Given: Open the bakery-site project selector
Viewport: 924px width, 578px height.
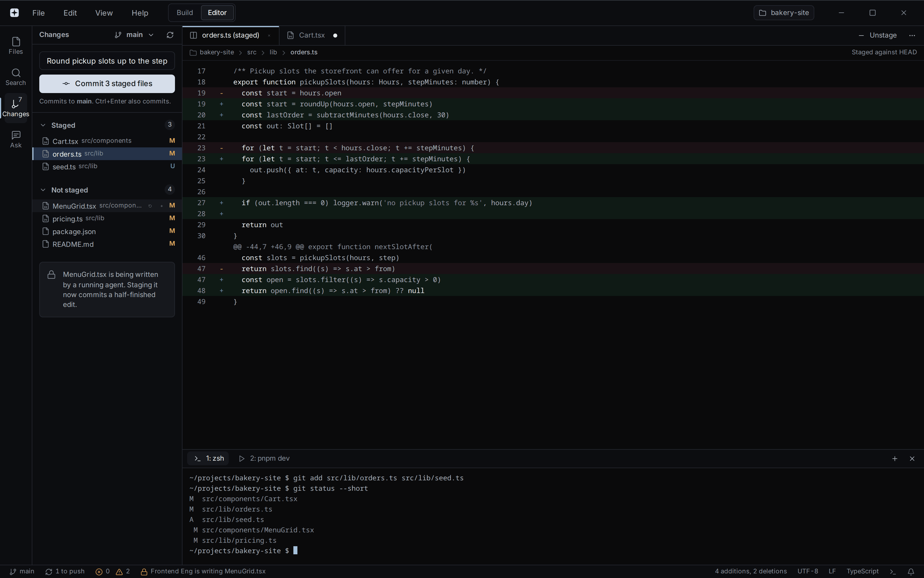Looking at the screenshot, I should [x=784, y=13].
